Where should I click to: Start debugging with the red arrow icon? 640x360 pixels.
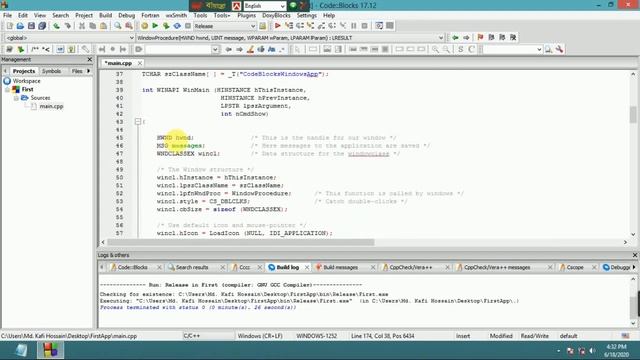pyautogui.click(x=278, y=26)
